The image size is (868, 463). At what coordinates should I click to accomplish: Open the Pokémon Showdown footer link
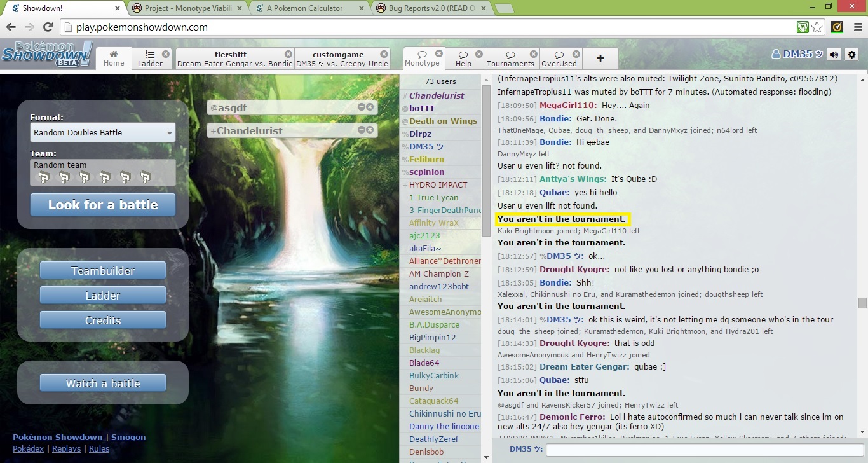(57, 437)
